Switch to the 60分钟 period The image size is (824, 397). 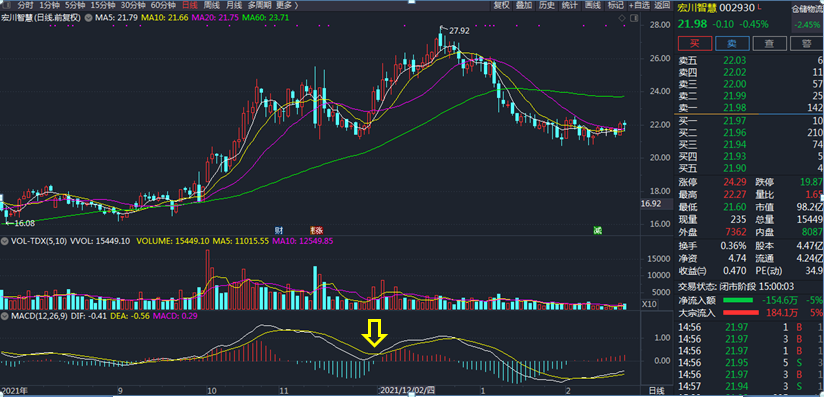click(x=162, y=6)
